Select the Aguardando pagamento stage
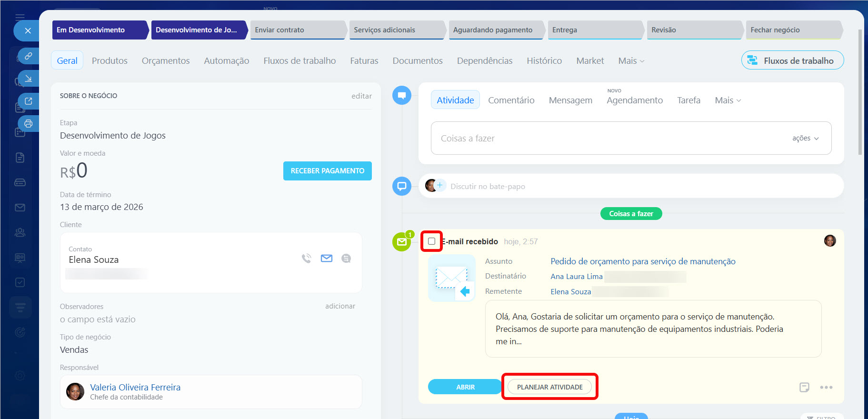The height and width of the screenshot is (419, 868). coord(493,30)
